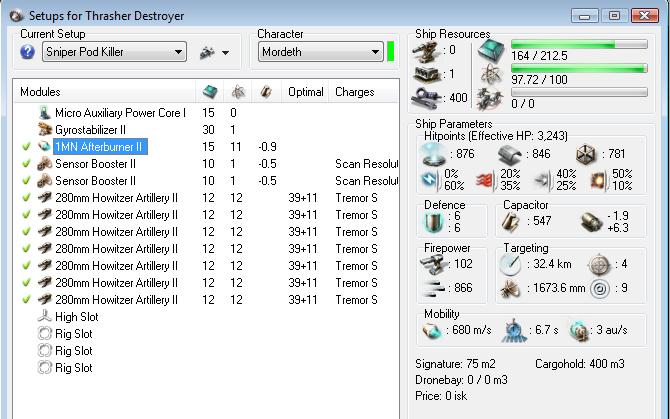Click the targeting range icon showing 32.4 km
This screenshot has height=419, width=670.
pyautogui.click(x=510, y=264)
